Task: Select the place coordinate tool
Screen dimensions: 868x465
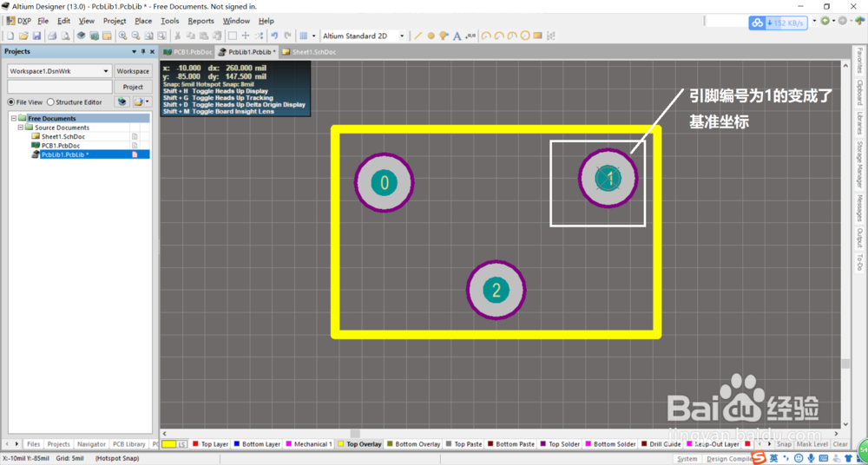Action: (x=470, y=36)
